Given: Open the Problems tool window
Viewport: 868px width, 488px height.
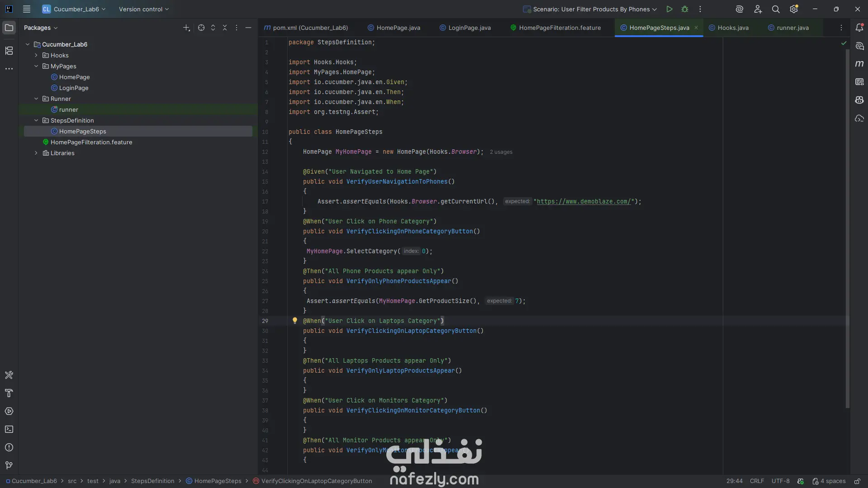Looking at the screenshot, I should tap(9, 447).
